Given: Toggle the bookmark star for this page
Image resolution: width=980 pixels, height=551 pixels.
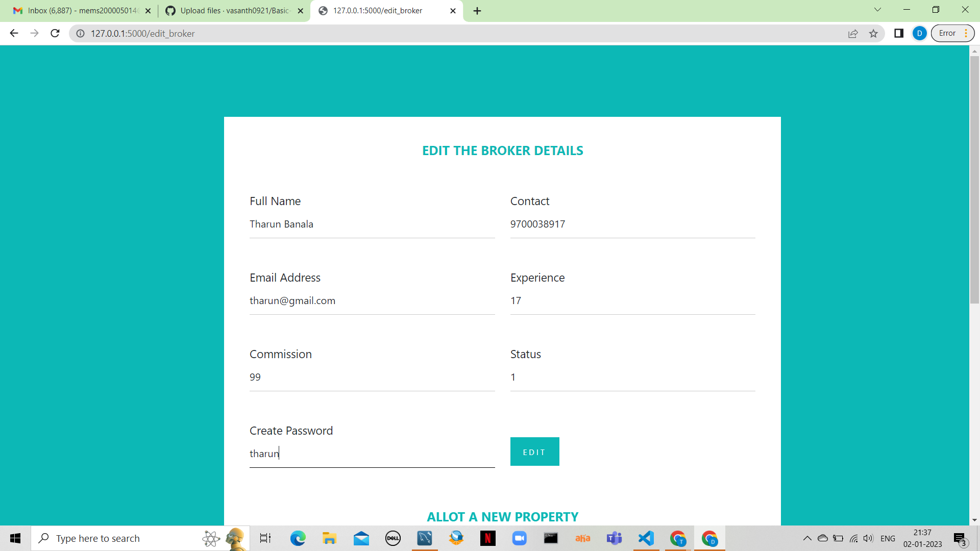Looking at the screenshot, I should click(x=874, y=34).
